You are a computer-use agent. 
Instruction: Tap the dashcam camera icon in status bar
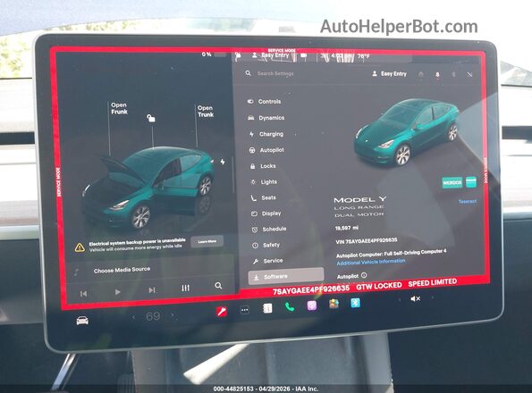pyautogui.click(x=304, y=55)
